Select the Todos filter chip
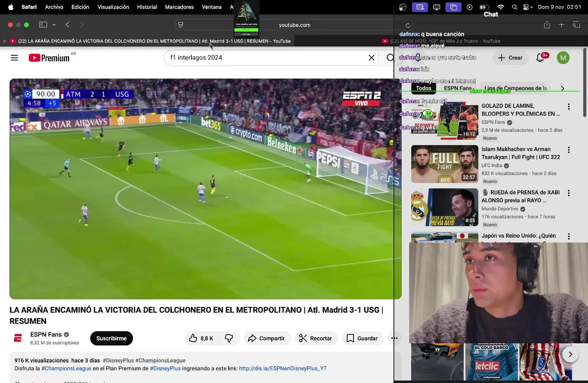This screenshot has height=383, width=588. point(423,88)
